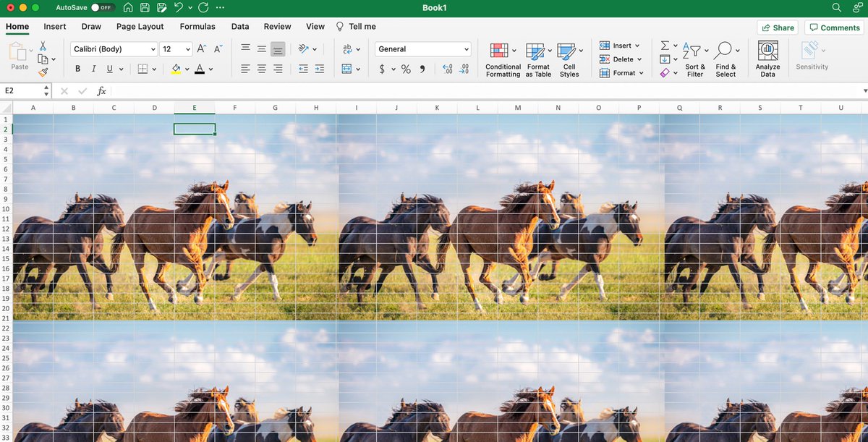Apply the Borders icon
868x442 pixels.
click(142, 69)
